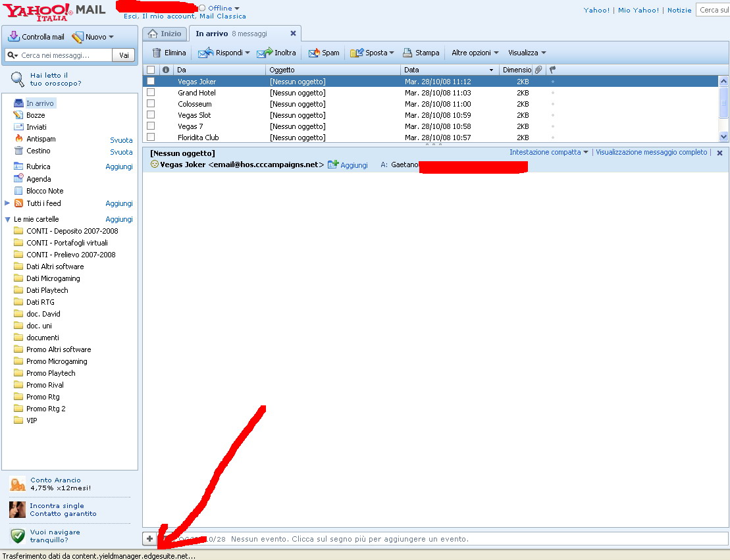
Task: Open the Altre opzioni dropdown menu
Action: 475,53
